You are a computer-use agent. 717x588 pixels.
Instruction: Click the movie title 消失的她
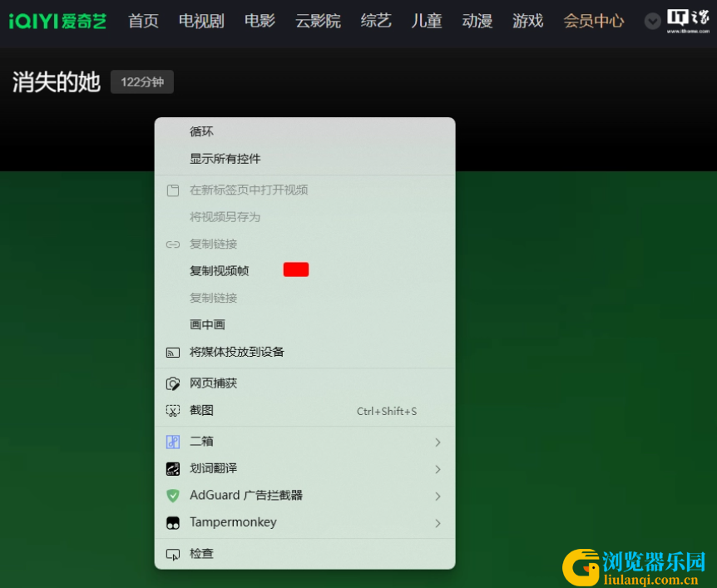[x=57, y=82]
